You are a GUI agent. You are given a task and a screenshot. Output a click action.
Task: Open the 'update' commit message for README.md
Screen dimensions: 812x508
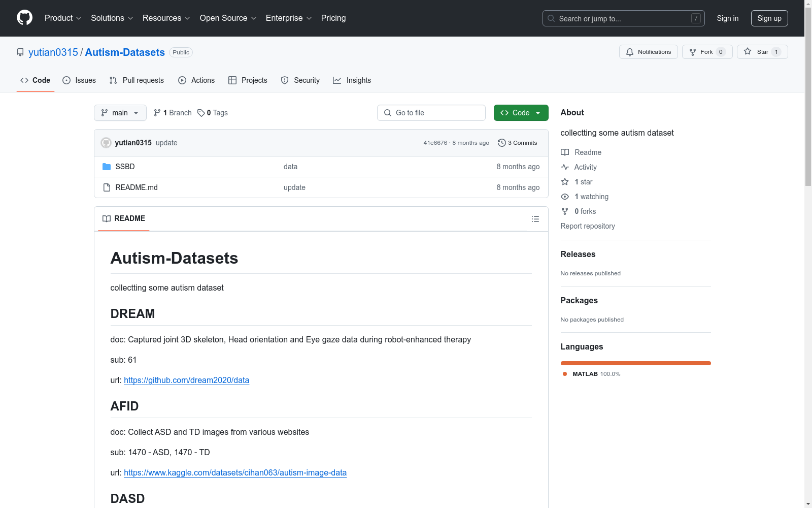click(294, 187)
